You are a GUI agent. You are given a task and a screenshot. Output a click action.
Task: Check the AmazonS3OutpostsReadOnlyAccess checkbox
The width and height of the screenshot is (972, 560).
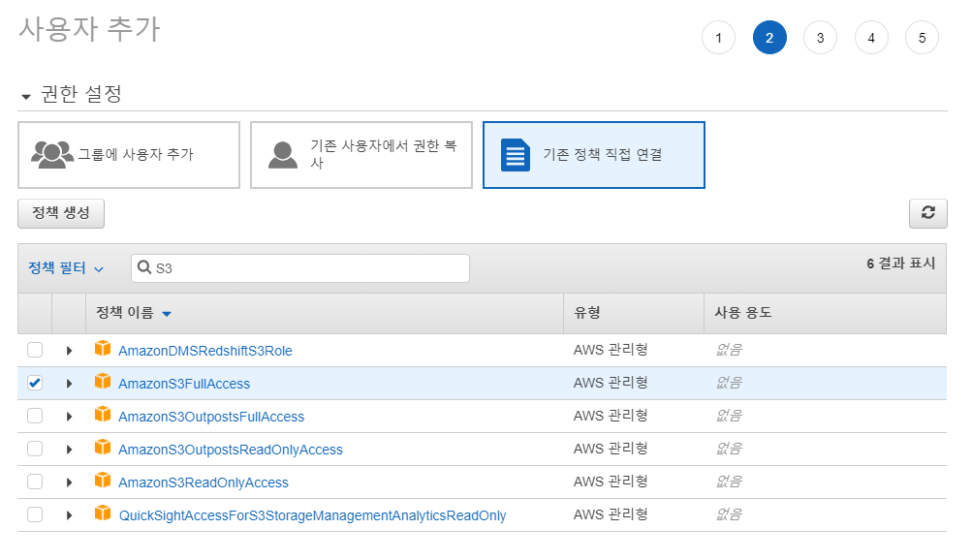coord(35,449)
